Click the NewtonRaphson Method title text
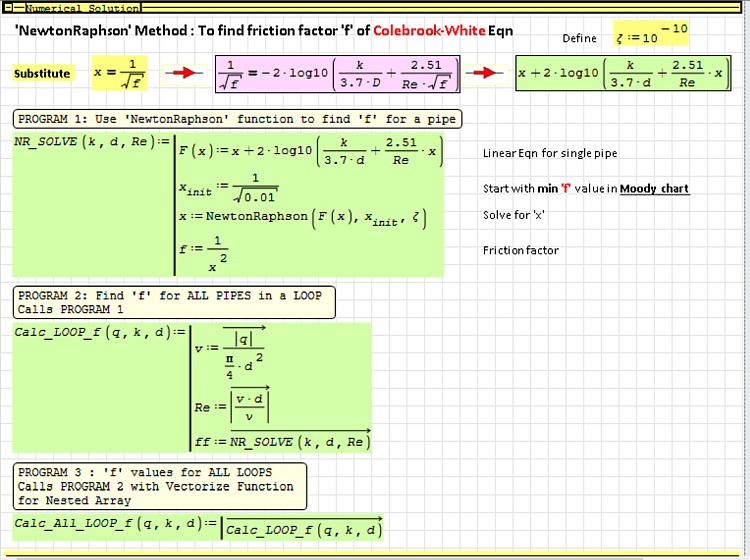Screen dimensions: 750x560 coord(264,31)
